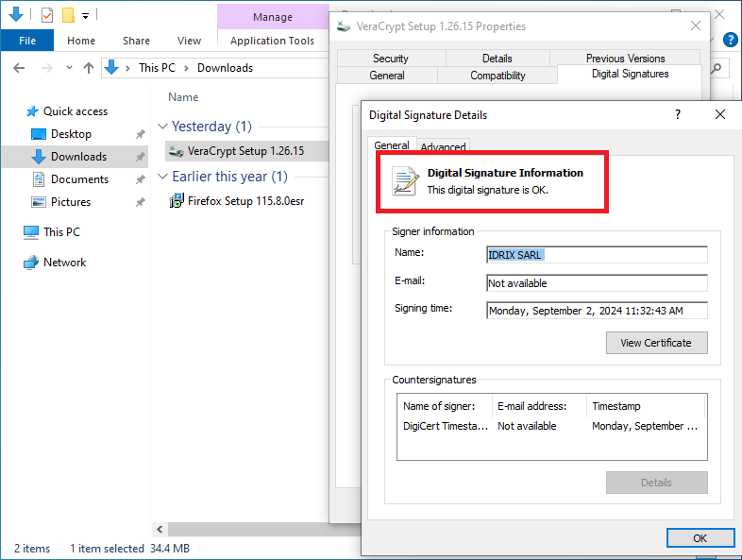Click the New Folder icon in quick access toolbar
742x560 pixels.
click(68, 15)
